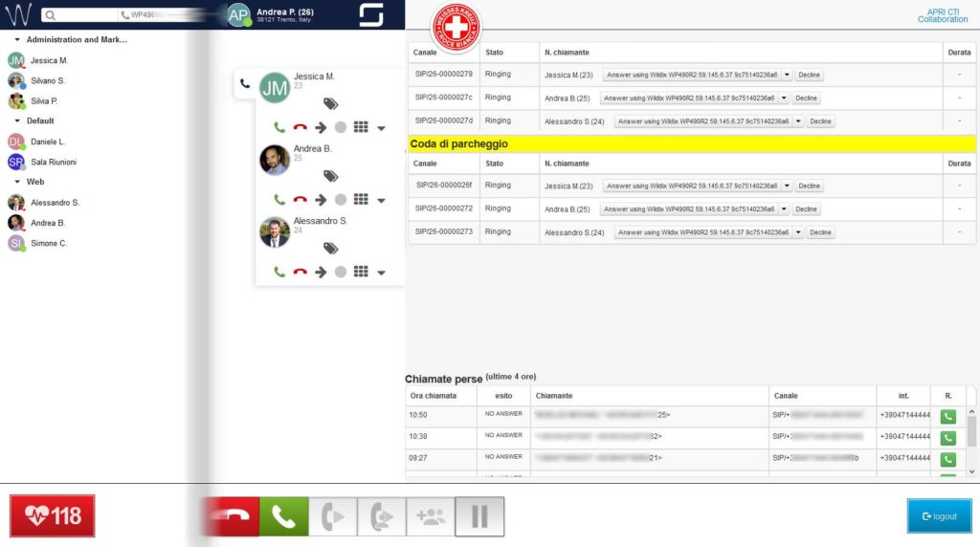The height and width of the screenshot is (547, 980).
Task: Expand more options caret in Andrea B. call card
Action: [381, 201]
